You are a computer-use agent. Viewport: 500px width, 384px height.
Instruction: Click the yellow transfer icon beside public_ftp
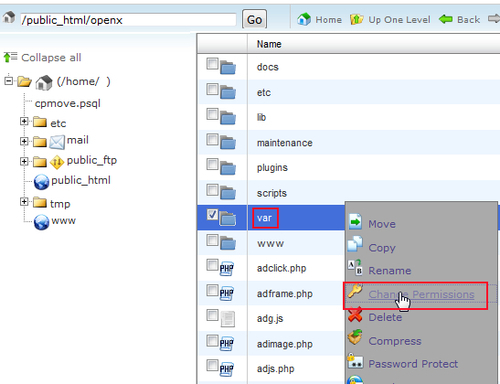point(57,162)
